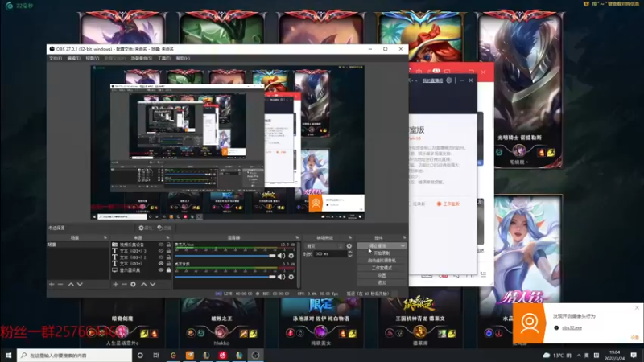Open OBS 设置 settings button
Screen dimensions: 644x362
(x=382, y=275)
